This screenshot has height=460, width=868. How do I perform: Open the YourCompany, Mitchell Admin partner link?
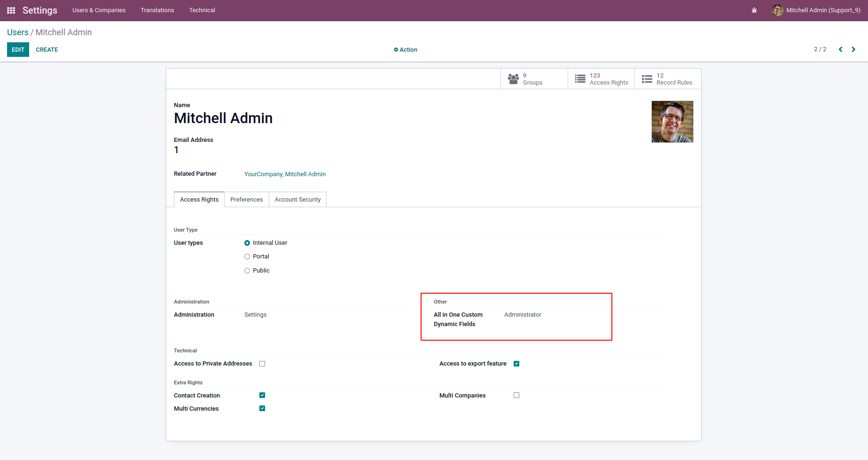click(285, 174)
